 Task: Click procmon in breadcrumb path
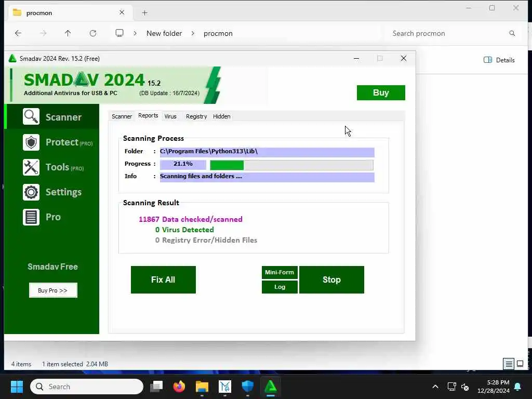pyautogui.click(x=218, y=33)
